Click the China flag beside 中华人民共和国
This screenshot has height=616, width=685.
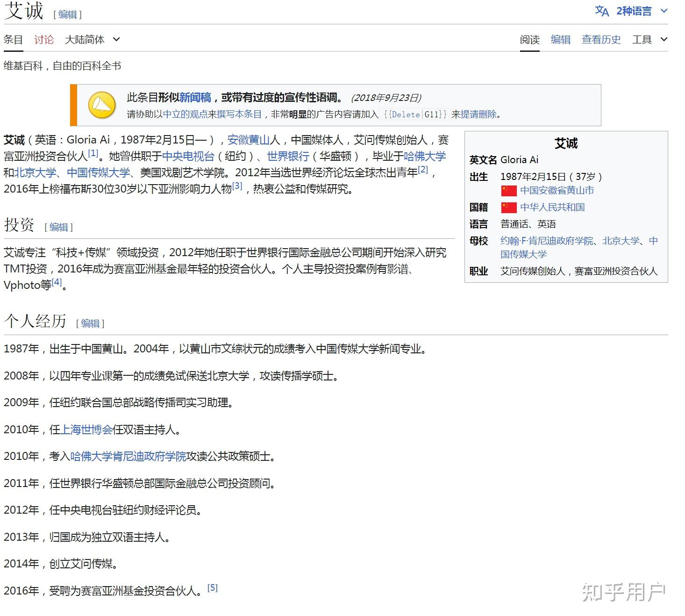[508, 208]
